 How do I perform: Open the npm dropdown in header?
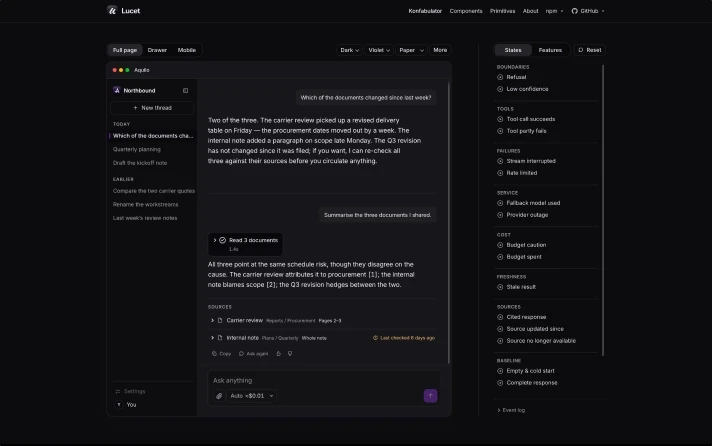554,11
